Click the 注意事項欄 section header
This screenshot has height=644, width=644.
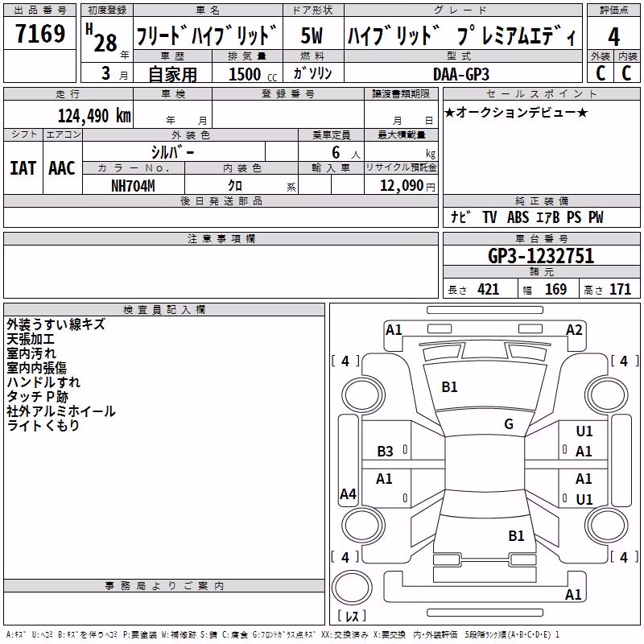pyautogui.click(x=221, y=238)
